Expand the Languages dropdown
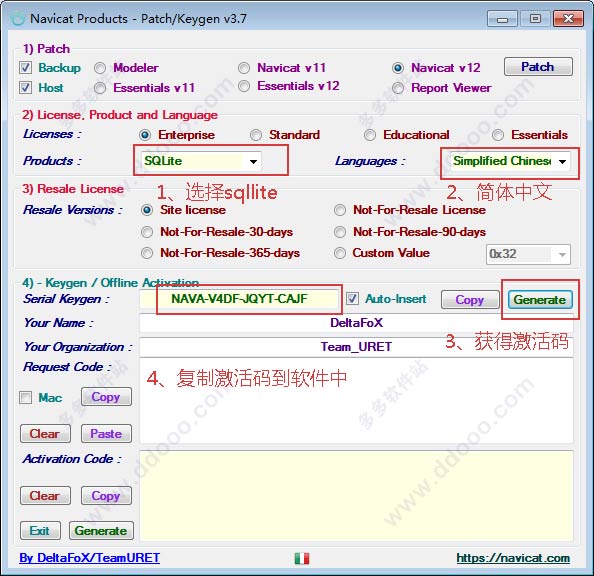The height and width of the screenshot is (576, 594). (x=510, y=161)
